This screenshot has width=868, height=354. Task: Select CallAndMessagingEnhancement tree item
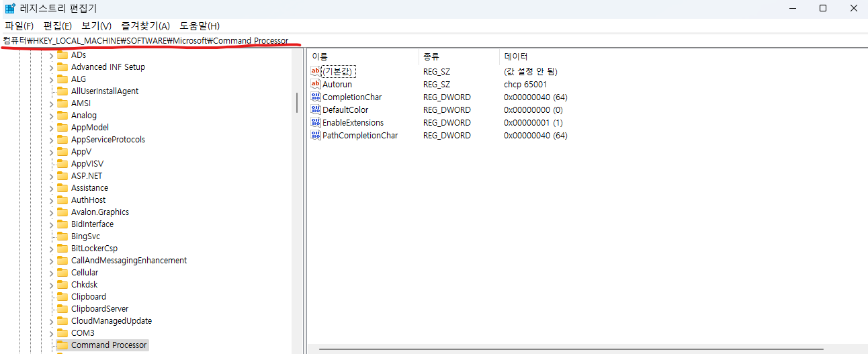click(129, 261)
